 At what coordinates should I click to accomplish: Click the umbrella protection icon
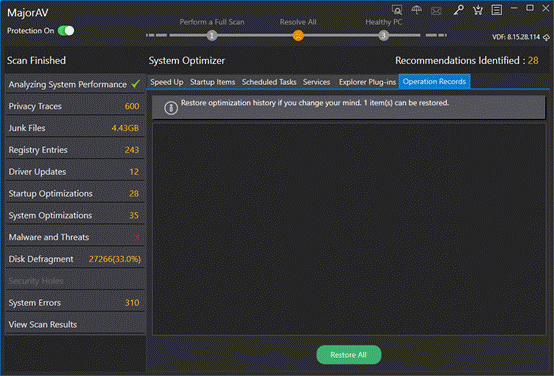[x=417, y=10]
